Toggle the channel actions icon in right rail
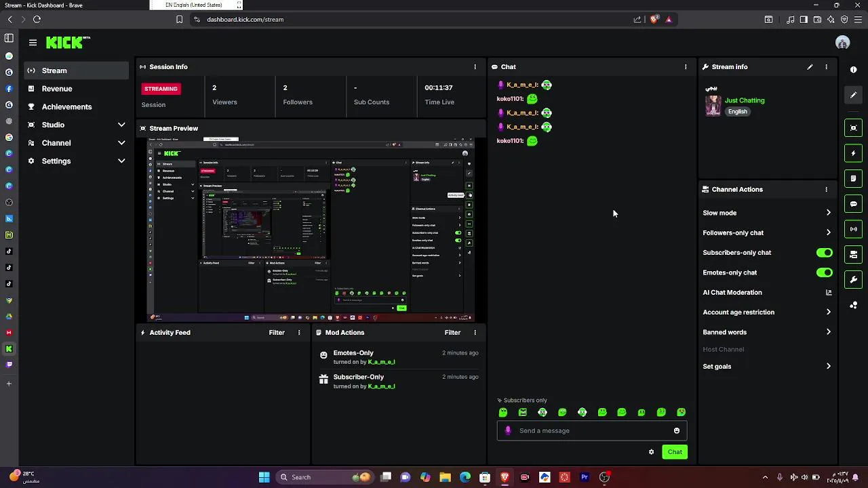Screen dimensions: 868x488 pos(854,254)
